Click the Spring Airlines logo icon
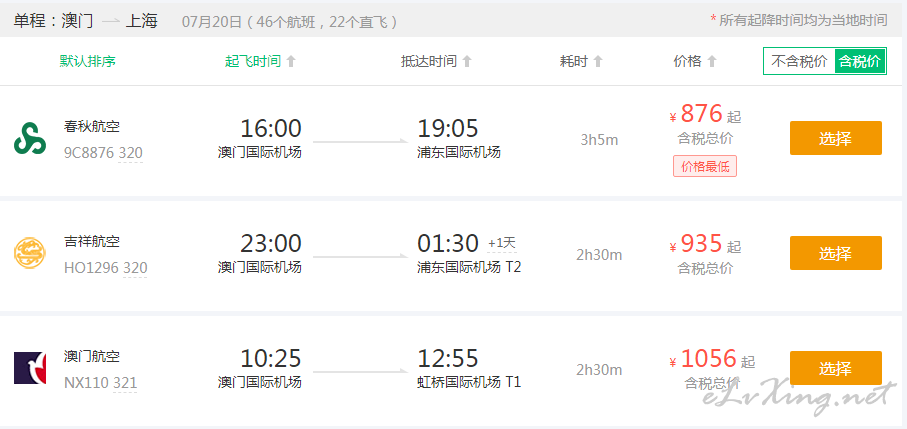This screenshot has width=907, height=429. (x=27, y=138)
